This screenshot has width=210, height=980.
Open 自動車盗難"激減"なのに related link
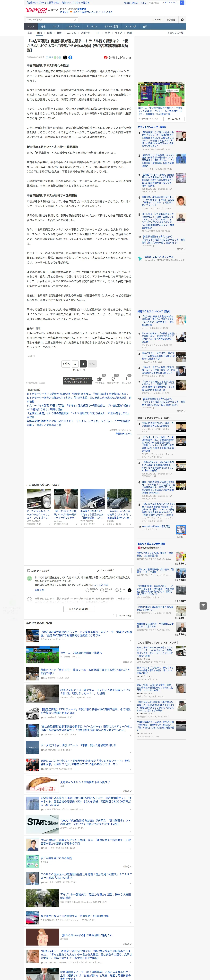[x=78, y=423]
